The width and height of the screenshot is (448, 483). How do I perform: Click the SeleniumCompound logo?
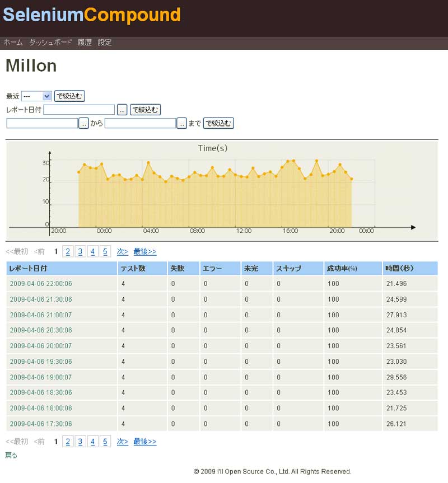click(x=91, y=15)
